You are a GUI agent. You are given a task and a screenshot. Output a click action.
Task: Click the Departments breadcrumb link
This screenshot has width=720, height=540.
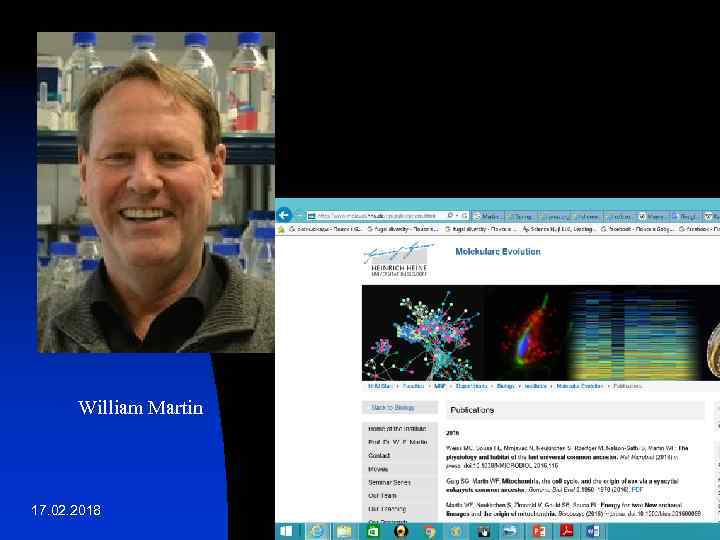(472, 386)
